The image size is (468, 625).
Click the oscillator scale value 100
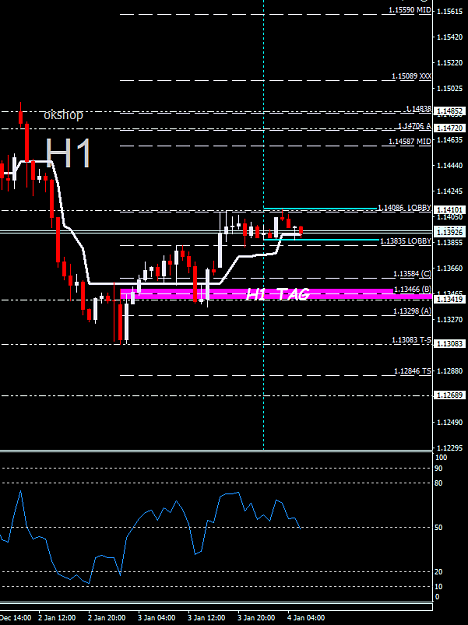(441, 458)
